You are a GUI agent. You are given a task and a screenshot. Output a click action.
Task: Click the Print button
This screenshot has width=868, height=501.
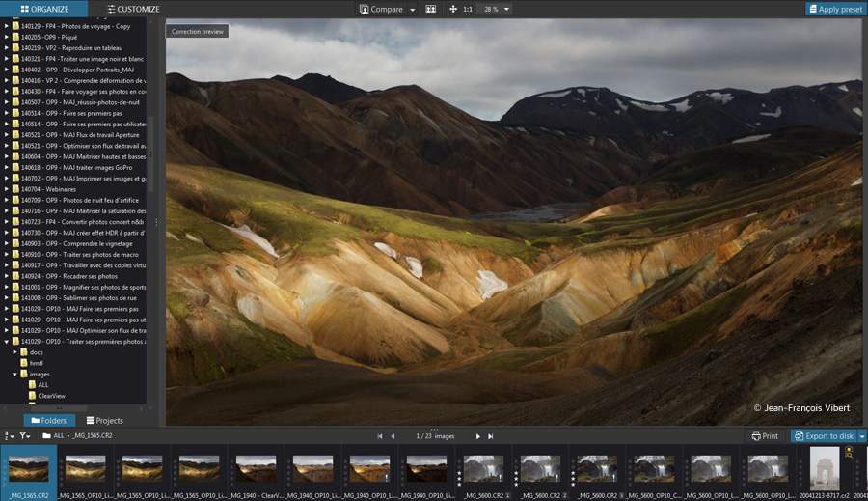point(765,436)
